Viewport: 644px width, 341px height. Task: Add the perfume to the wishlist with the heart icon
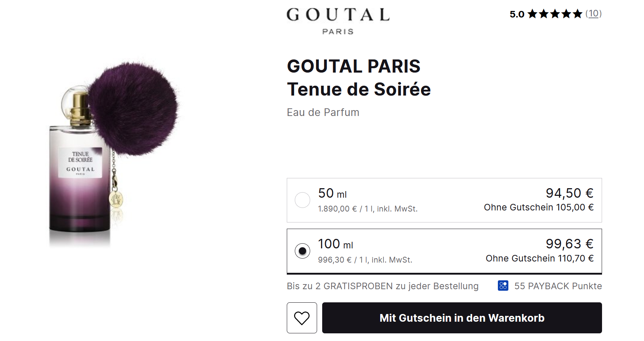coord(302,318)
